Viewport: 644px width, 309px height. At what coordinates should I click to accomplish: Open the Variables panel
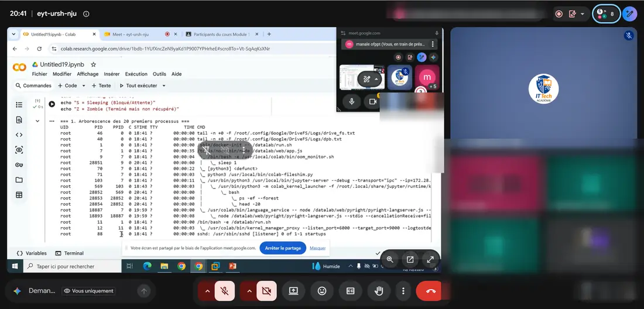[32, 253]
